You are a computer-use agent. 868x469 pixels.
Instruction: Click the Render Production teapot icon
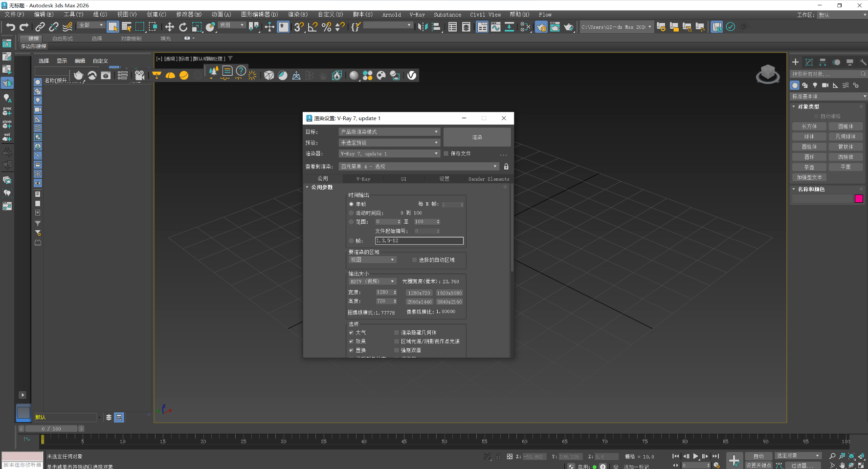click(568, 27)
